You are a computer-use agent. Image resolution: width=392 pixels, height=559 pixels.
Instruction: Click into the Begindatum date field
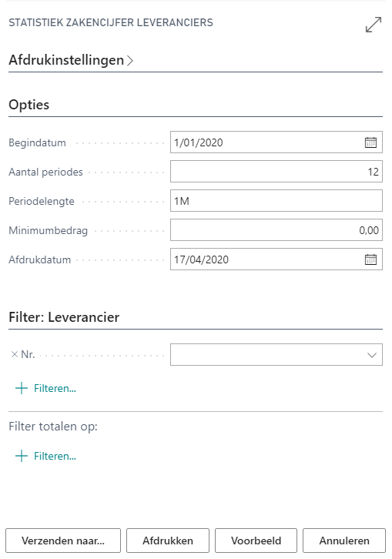267,142
